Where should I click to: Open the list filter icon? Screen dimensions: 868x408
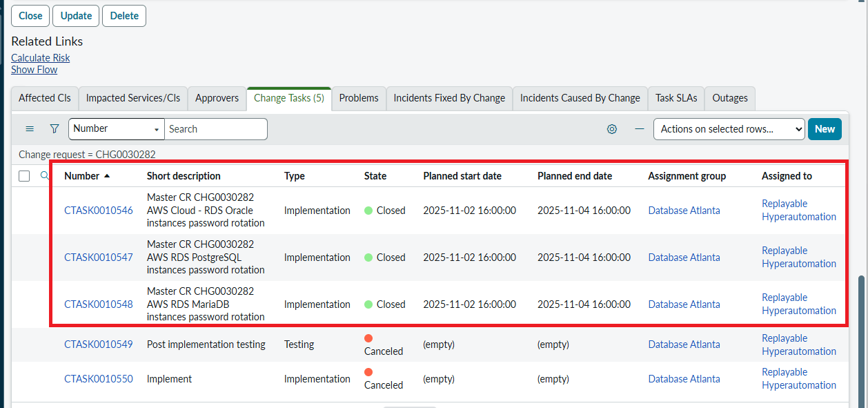coord(54,128)
